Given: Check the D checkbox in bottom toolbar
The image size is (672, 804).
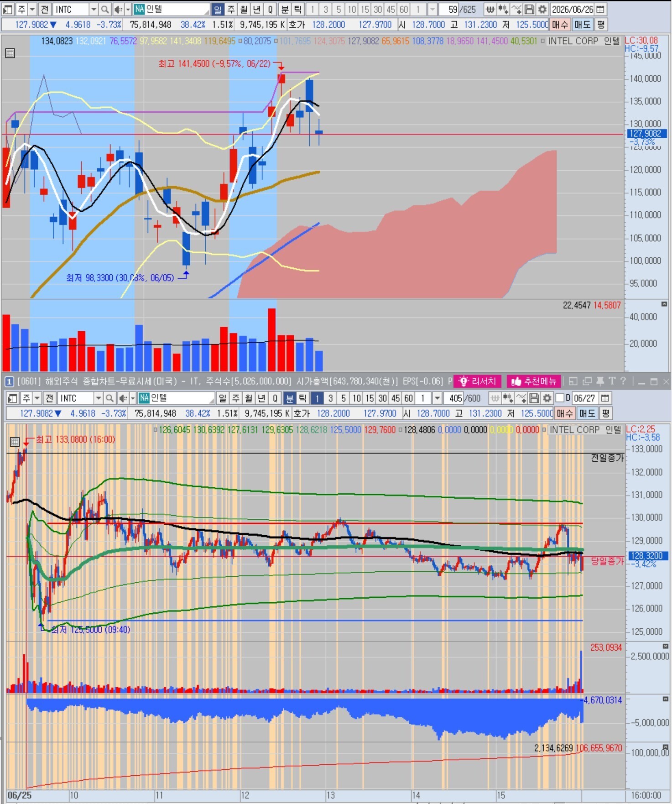Looking at the screenshot, I should [560, 398].
